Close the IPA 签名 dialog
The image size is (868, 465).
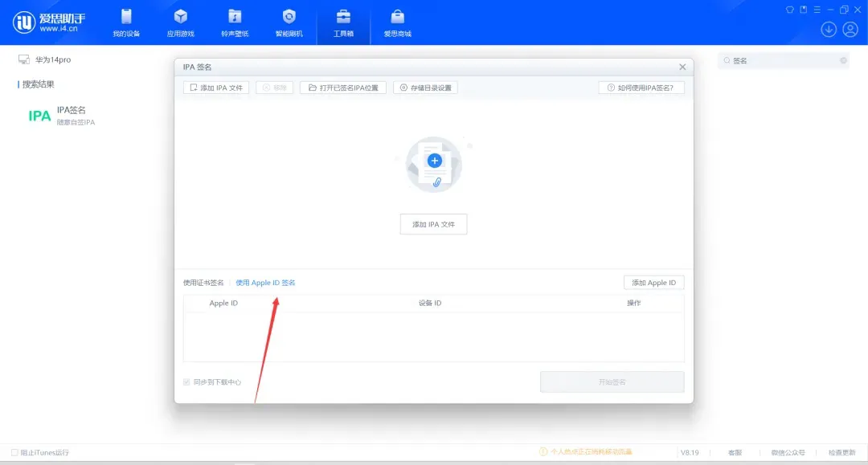click(x=682, y=67)
